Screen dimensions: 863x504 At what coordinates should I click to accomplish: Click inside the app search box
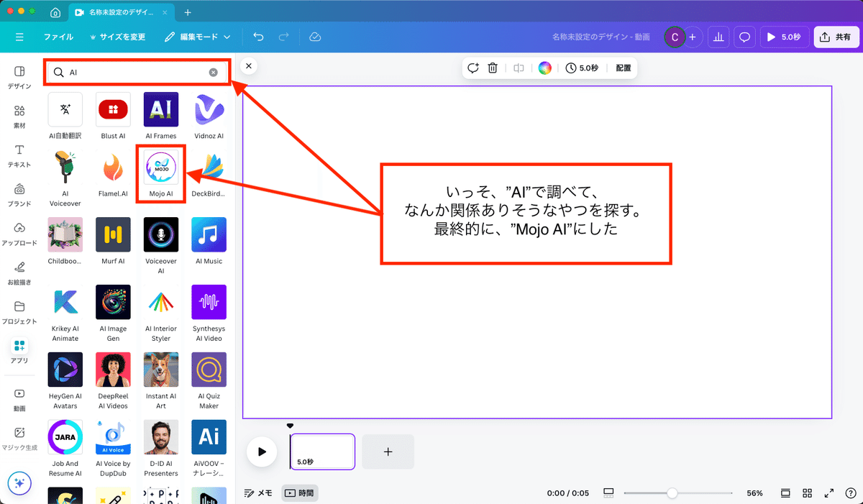137,73
